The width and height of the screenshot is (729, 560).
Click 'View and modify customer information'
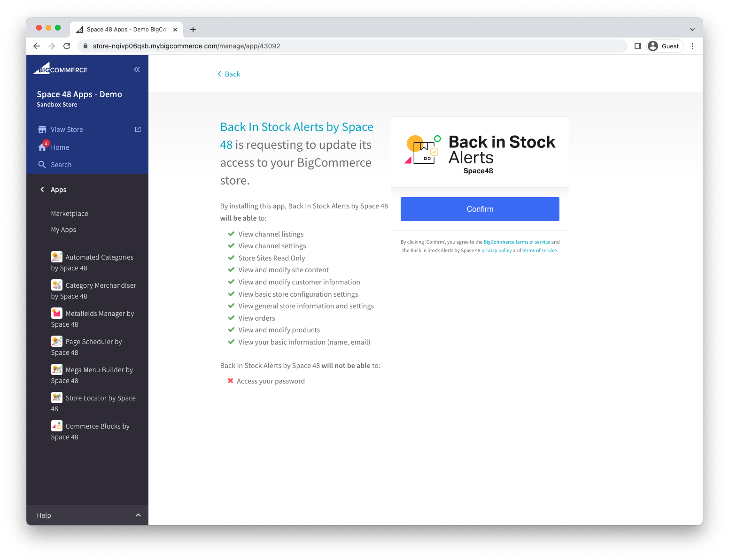coord(299,282)
